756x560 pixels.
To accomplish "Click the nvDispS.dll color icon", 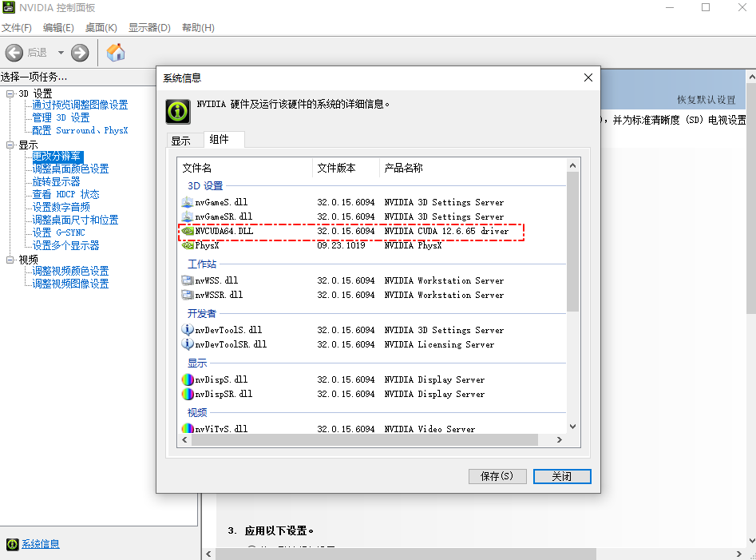I will tap(187, 379).
